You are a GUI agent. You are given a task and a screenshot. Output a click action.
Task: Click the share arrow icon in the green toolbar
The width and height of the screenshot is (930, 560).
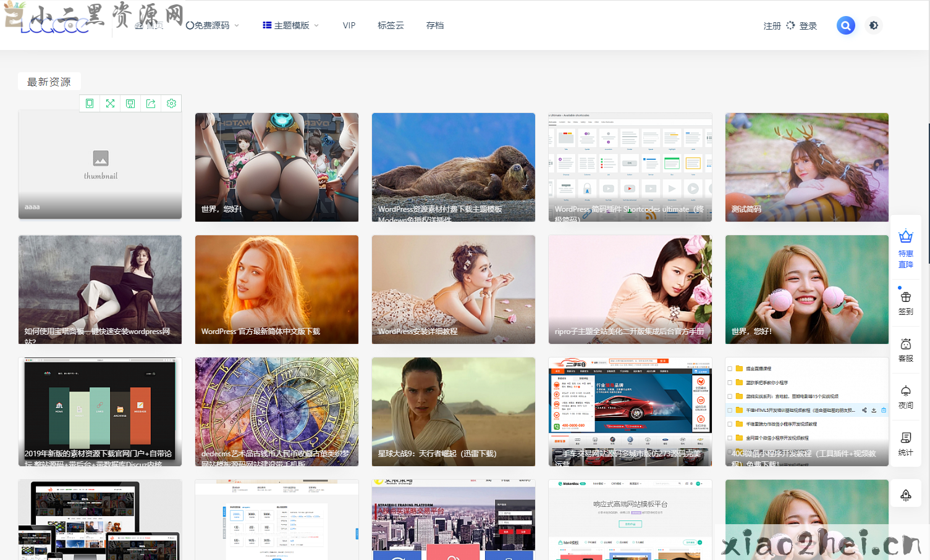tap(151, 104)
